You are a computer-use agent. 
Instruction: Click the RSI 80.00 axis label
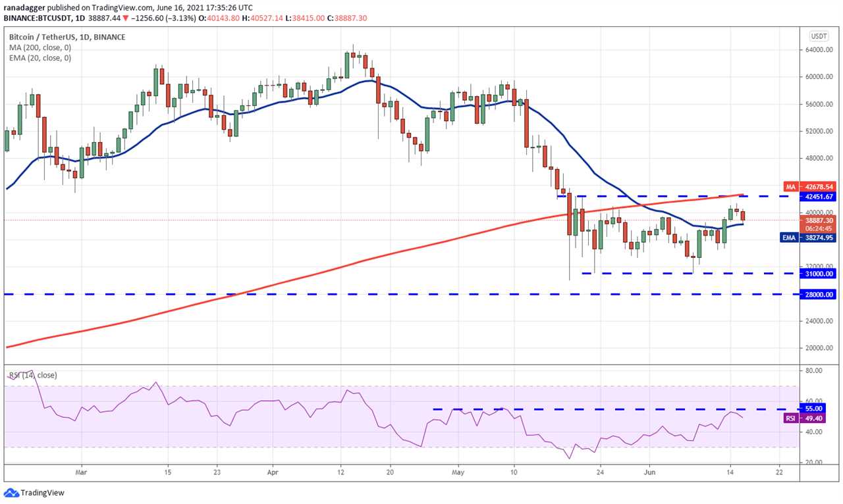(x=815, y=370)
